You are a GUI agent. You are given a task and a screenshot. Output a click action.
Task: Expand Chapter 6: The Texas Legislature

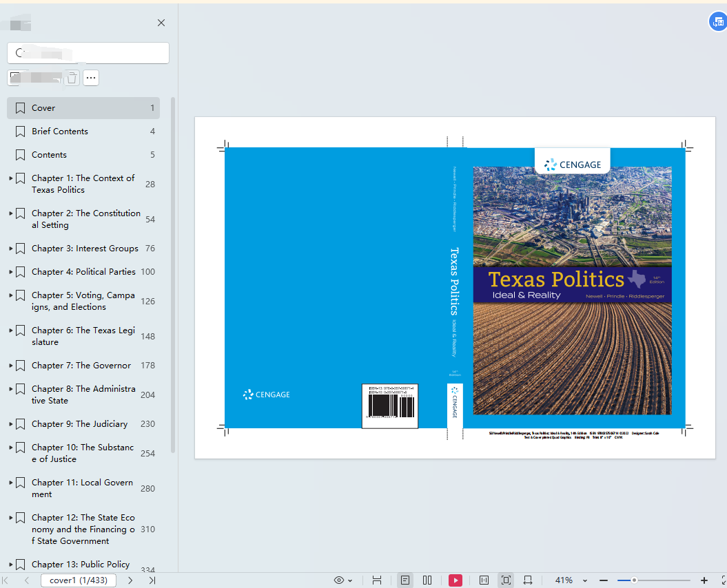(x=10, y=330)
